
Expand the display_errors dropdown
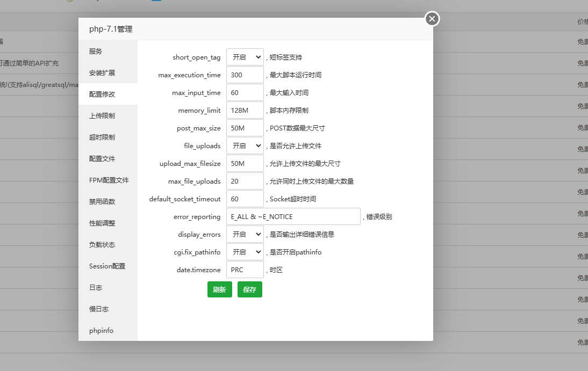[245, 234]
